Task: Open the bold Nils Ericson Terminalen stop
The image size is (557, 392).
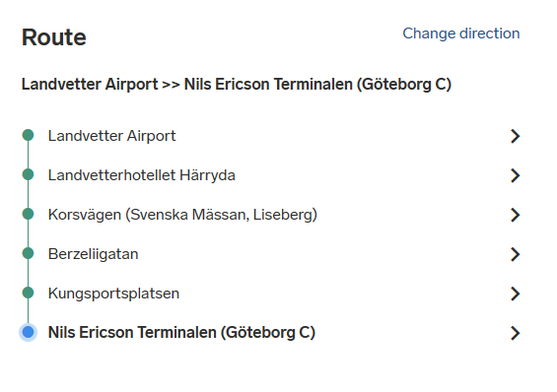Action: (x=181, y=332)
